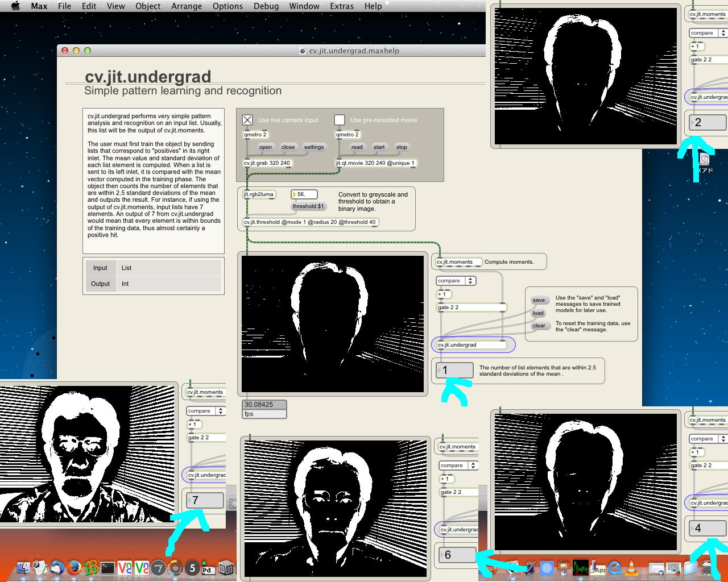Click the save message button

click(x=539, y=300)
